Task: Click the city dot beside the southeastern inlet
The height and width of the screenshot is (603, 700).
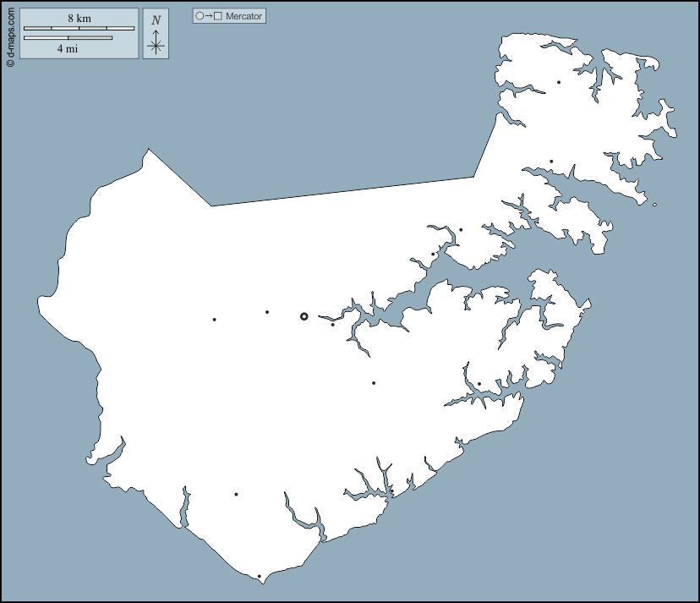Action: 479,384
